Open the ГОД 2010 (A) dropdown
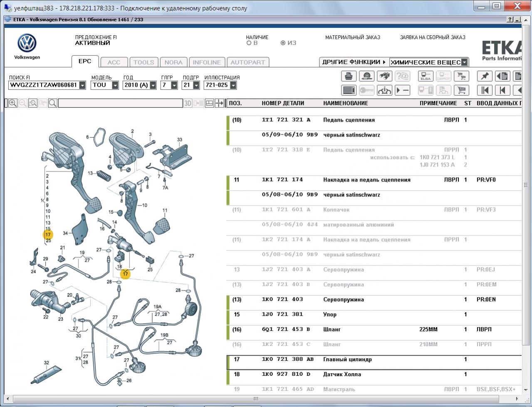Screen dimensions: 532x407 click(153, 85)
